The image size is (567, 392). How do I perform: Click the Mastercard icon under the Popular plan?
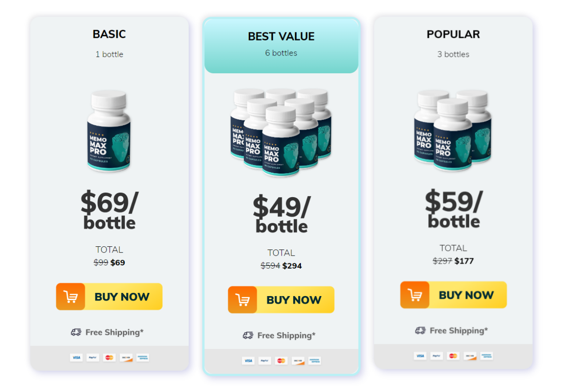[x=453, y=356]
